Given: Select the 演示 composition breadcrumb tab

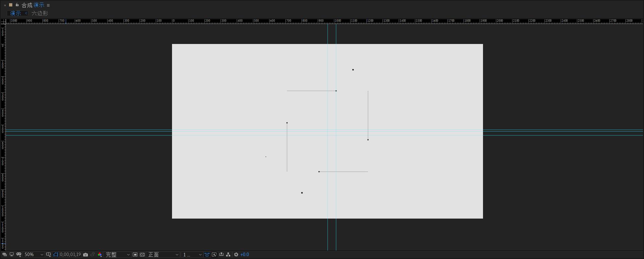Looking at the screenshot, I should 15,13.
